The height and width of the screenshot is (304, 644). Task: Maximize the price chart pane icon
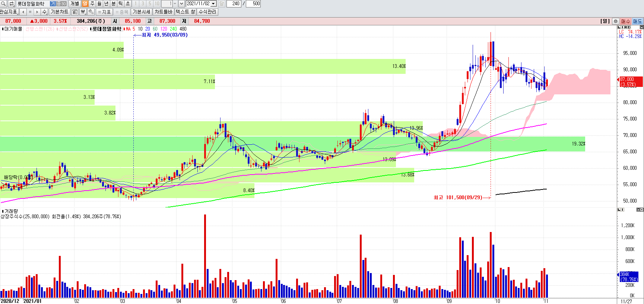click(x=641, y=27)
